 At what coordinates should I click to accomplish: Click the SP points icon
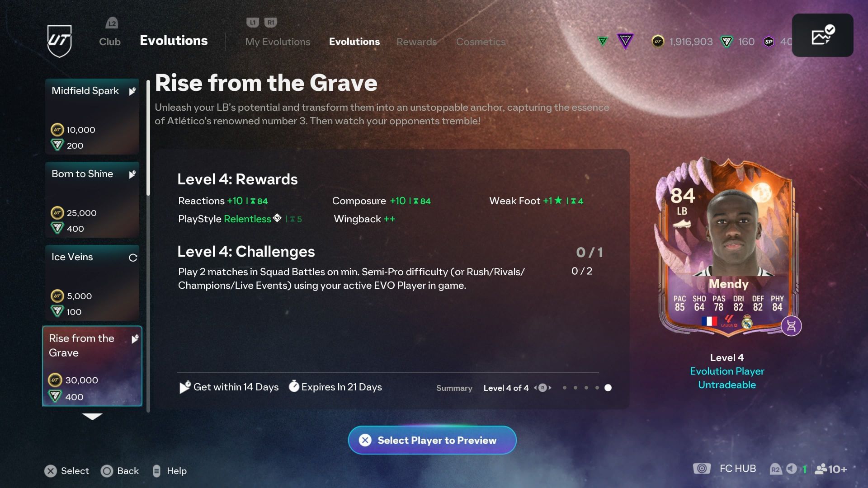tap(769, 42)
